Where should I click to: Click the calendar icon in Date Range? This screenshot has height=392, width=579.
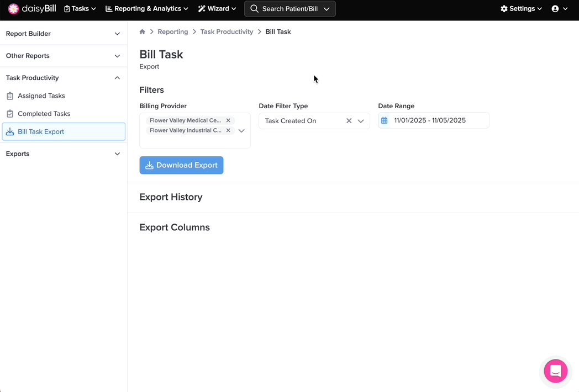tap(385, 120)
